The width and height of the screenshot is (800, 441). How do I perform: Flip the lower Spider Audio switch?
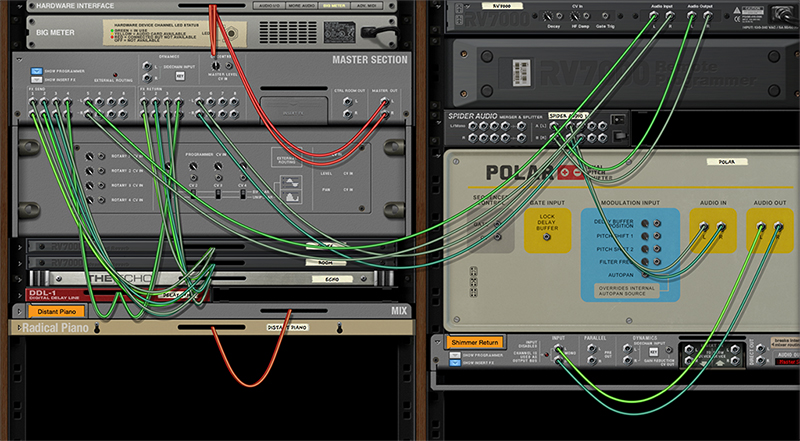[618, 136]
